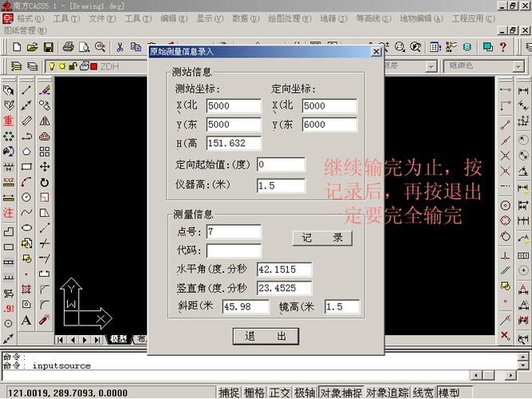Open the 等高线(S) menu

(x=373, y=18)
